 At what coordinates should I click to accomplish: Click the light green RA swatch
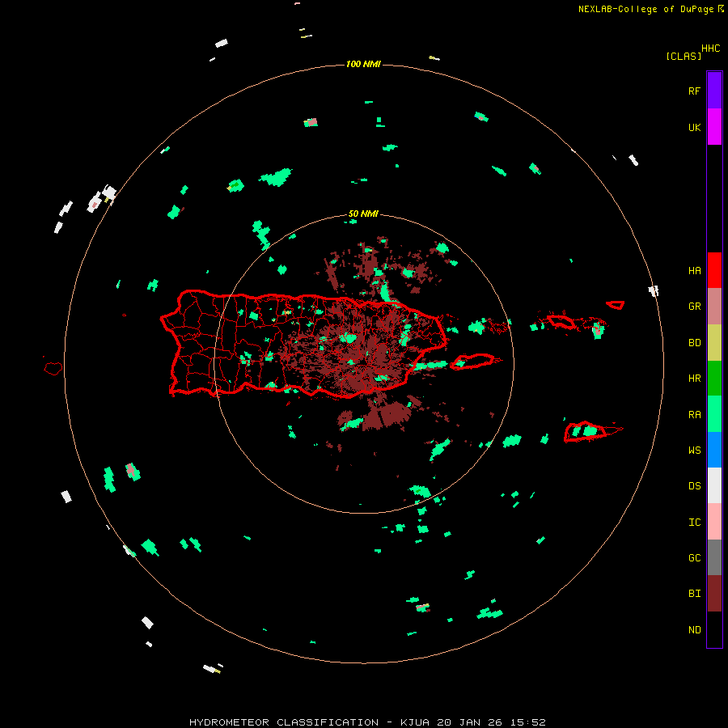click(x=714, y=414)
